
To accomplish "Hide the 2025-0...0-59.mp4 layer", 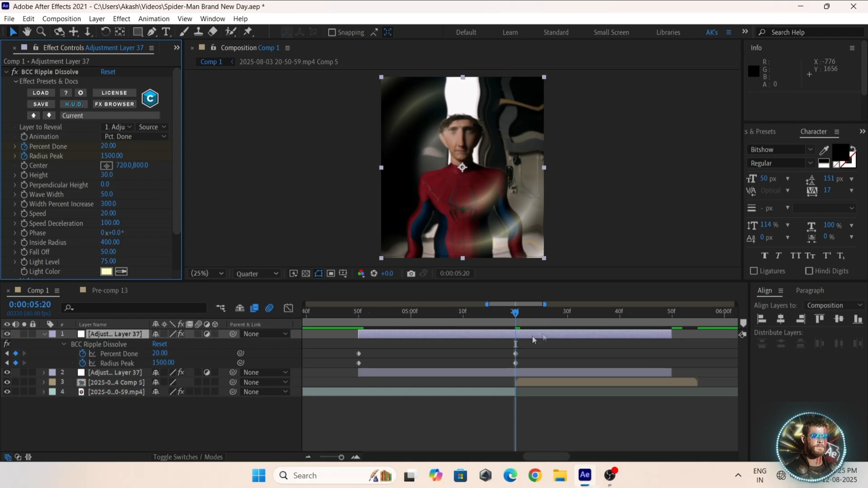I will (7, 392).
